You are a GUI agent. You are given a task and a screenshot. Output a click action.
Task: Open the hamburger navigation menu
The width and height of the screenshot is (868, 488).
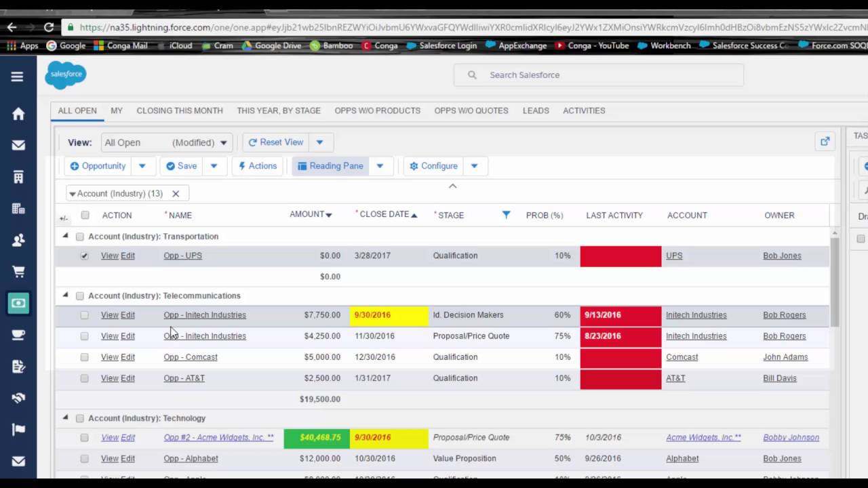point(17,77)
